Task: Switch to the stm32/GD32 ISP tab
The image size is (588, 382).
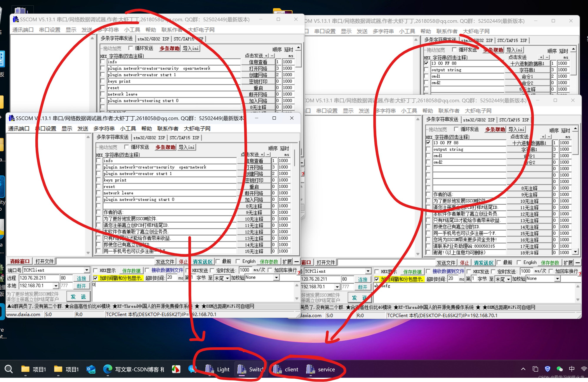Action: 149,137
